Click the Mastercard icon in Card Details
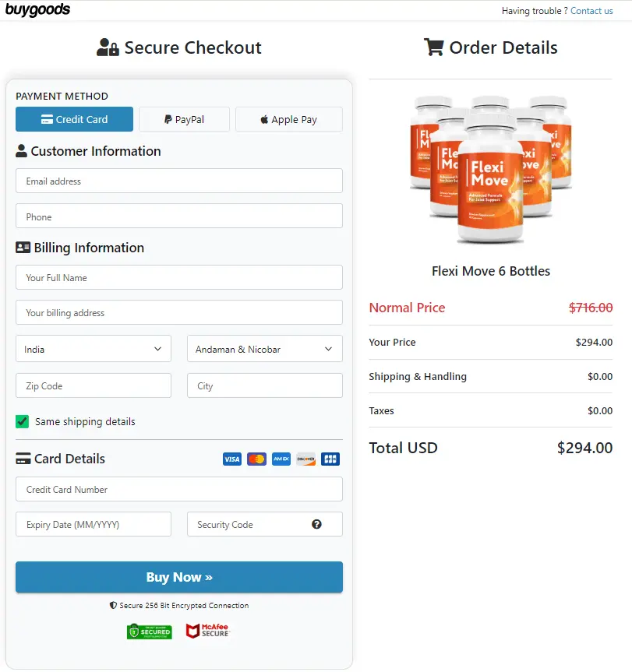 pyautogui.click(x=256, y=459)
